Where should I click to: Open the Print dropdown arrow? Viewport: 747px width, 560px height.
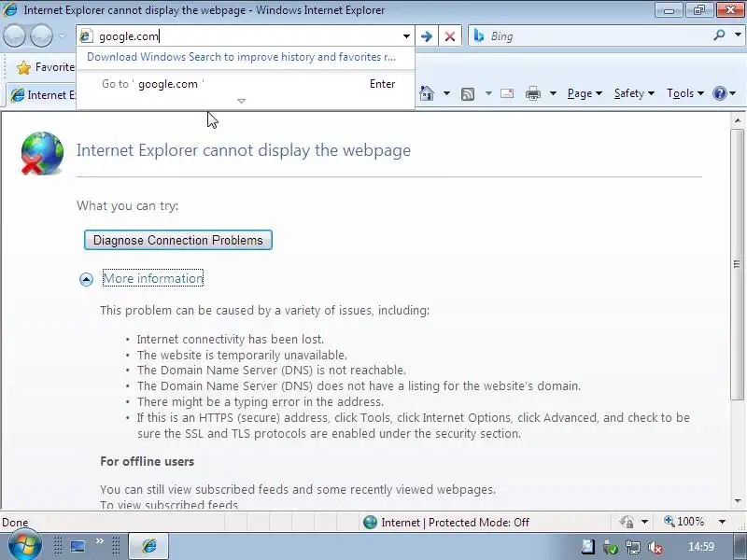553,93
